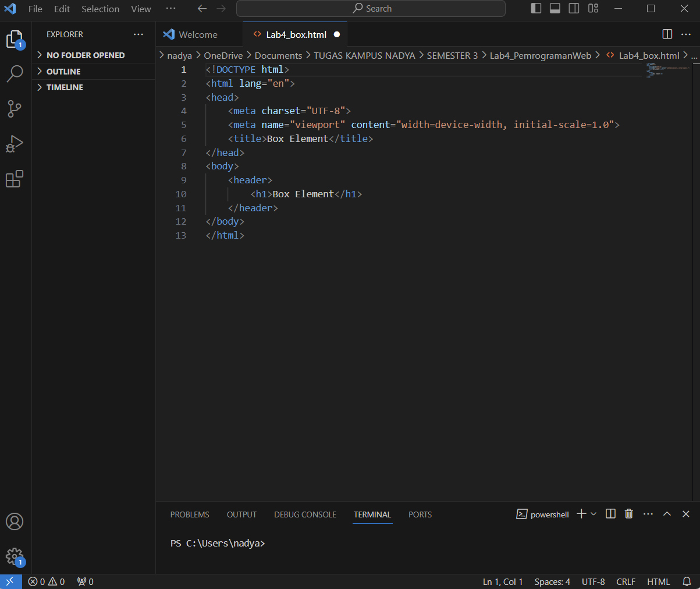Select the Search icon in the Activity Bar
Viewport: 700px width, 589px height.
[14, 74]
